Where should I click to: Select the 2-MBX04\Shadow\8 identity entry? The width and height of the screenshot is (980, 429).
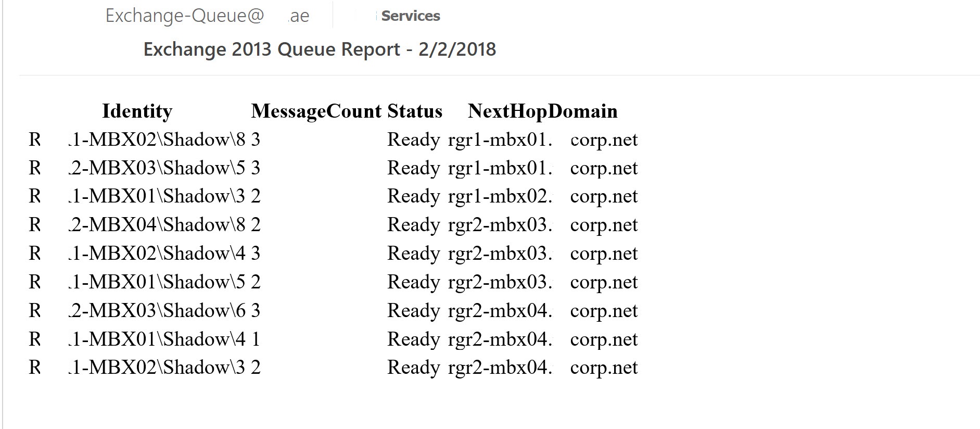point(157,224)
